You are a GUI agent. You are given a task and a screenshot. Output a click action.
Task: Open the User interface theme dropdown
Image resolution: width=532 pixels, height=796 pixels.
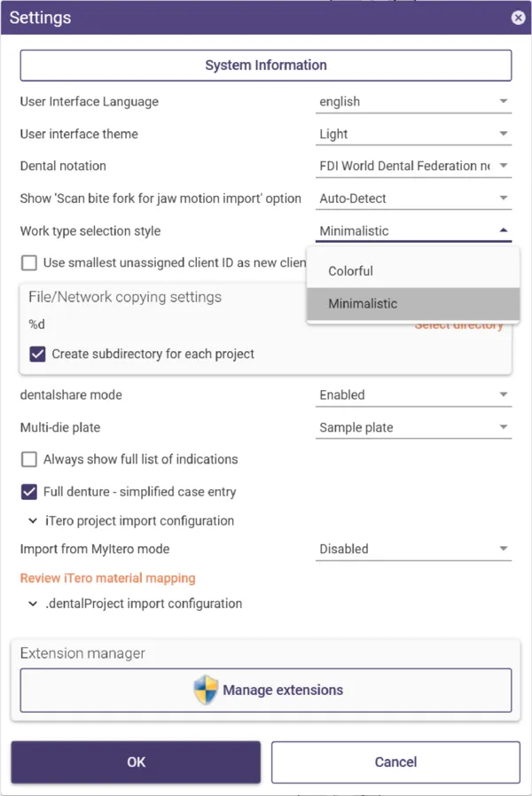(x=413, y=134)
